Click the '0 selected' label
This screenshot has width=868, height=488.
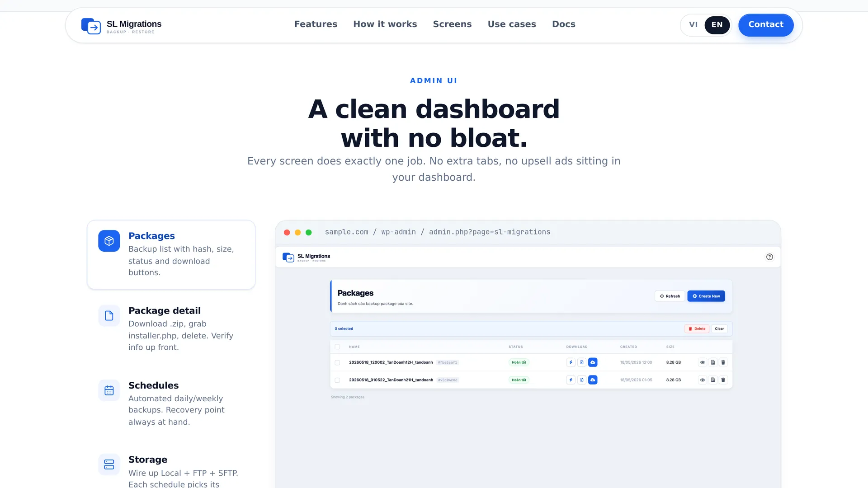[344, 329]
